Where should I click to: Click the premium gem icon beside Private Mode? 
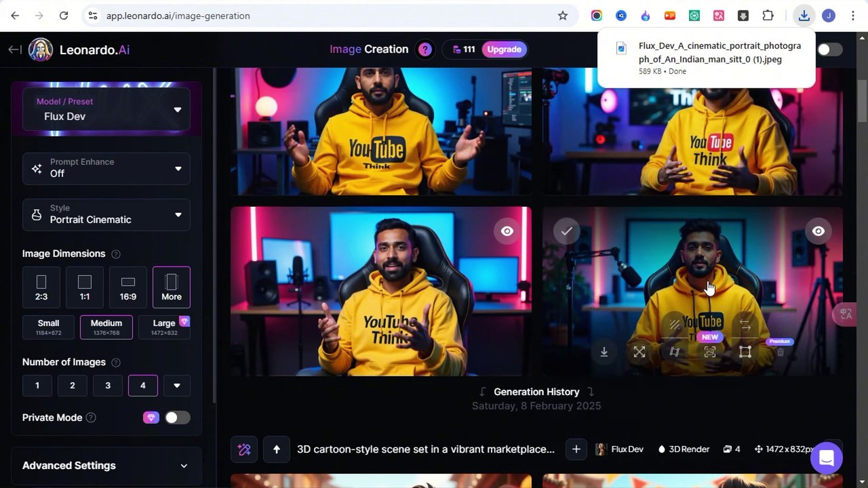[x=151, y=418]
